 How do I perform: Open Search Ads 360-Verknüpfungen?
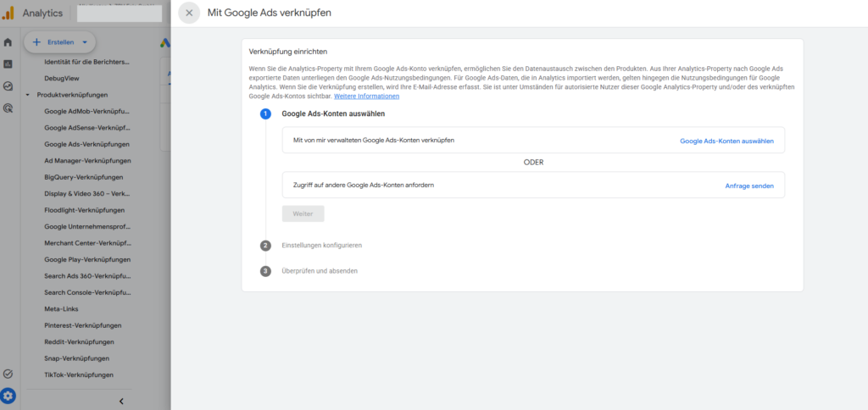click(x=87, y=276)
